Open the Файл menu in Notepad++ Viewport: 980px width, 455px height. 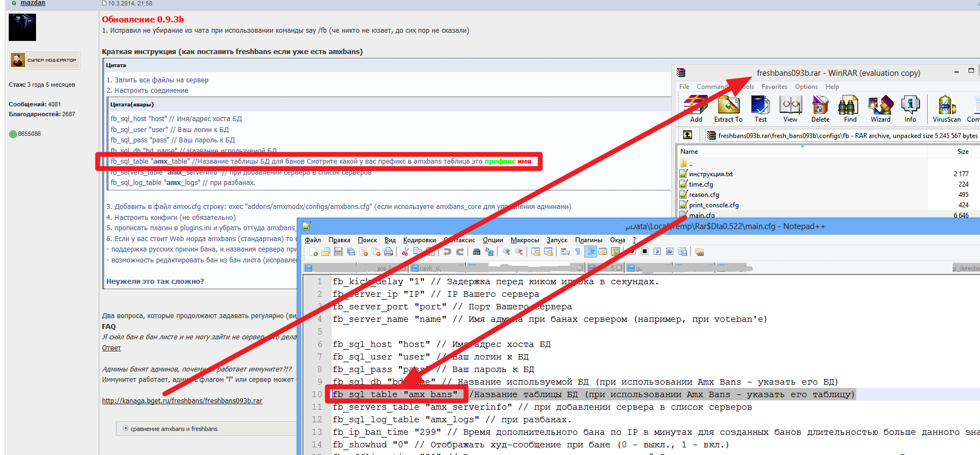(313, 240)
